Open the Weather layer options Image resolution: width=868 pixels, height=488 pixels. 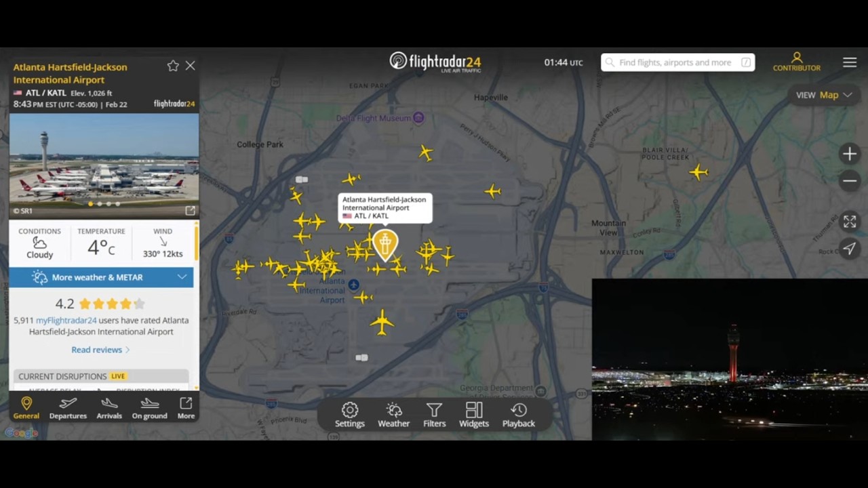tap(393, 415)
